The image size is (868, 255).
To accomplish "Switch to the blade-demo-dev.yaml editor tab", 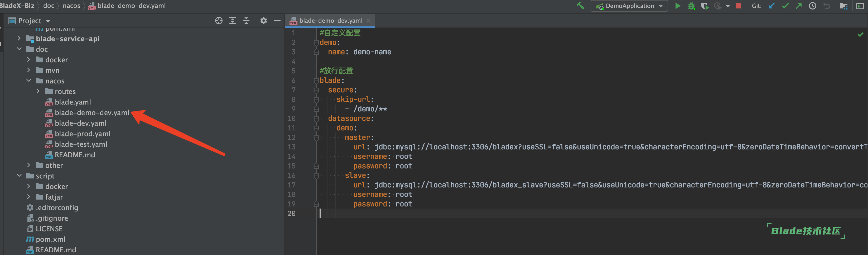I will point(331,21).
